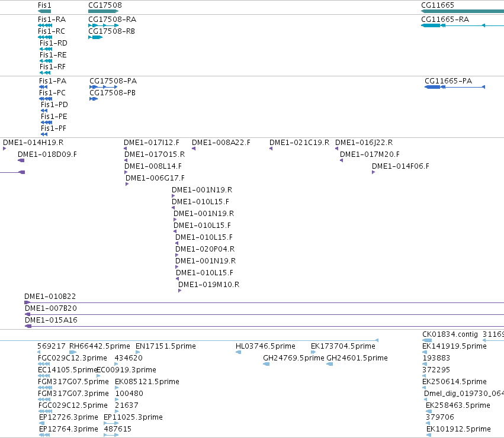Screen dimensions: 504x438
Task: Select transcript Fis1-RC
Action: pos(52,31)
